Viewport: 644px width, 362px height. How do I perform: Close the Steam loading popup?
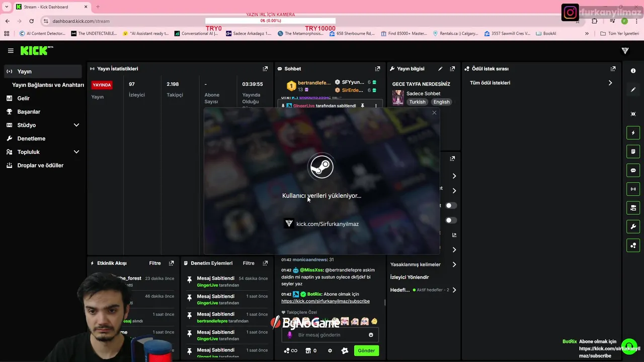pyautogui.click(x=434, y=113)
